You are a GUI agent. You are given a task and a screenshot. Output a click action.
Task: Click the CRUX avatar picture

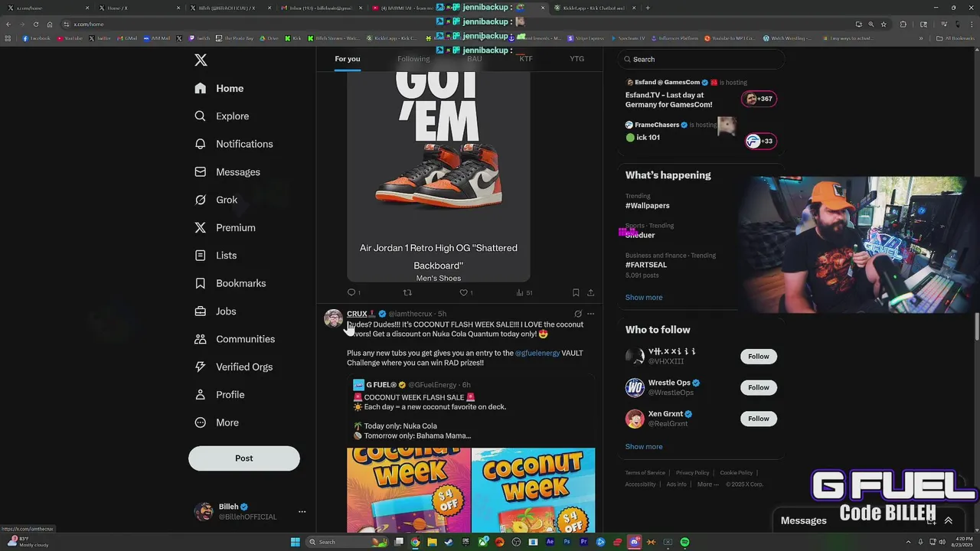pyautogui.click(x=333, y=319)
